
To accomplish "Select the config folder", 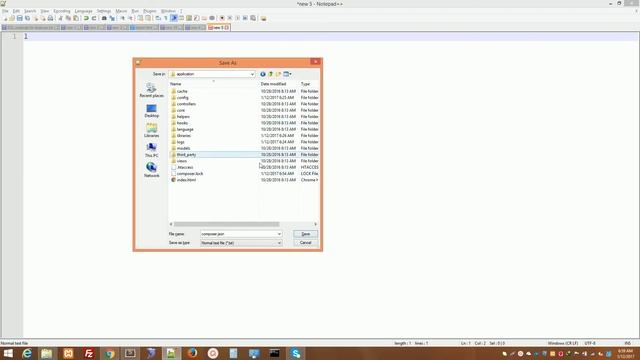I will pyautogui.click(x=182, y=98).
